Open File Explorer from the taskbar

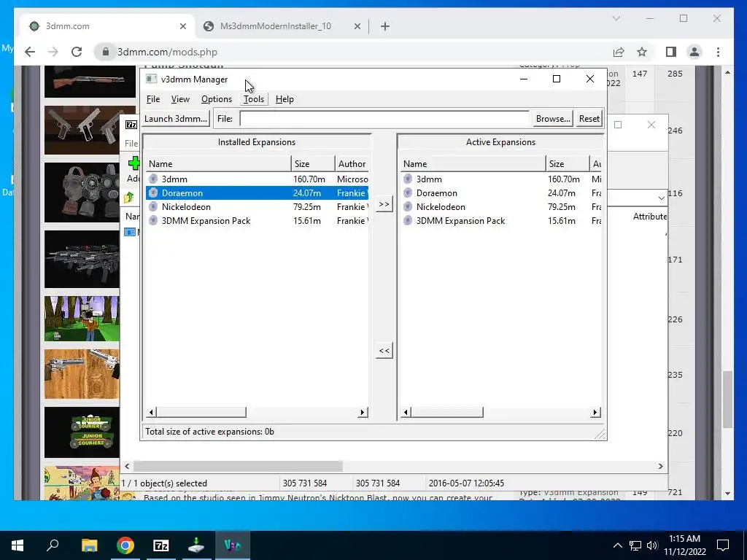89,545
